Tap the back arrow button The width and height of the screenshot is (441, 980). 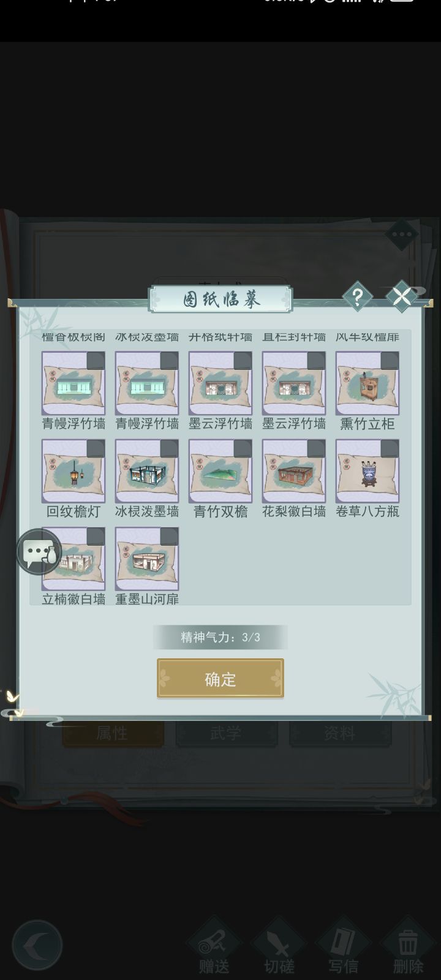[37, 945]
